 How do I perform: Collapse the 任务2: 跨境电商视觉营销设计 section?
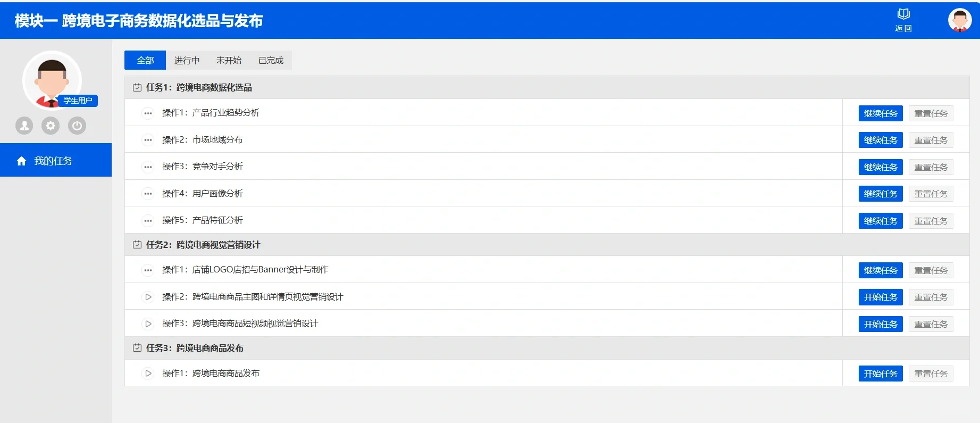click(547, 245)
